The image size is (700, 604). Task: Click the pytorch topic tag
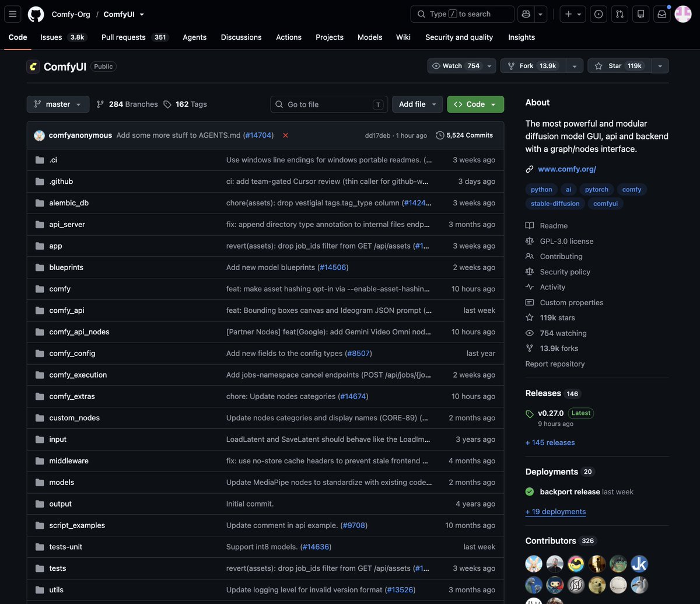[x=596, y=190]
